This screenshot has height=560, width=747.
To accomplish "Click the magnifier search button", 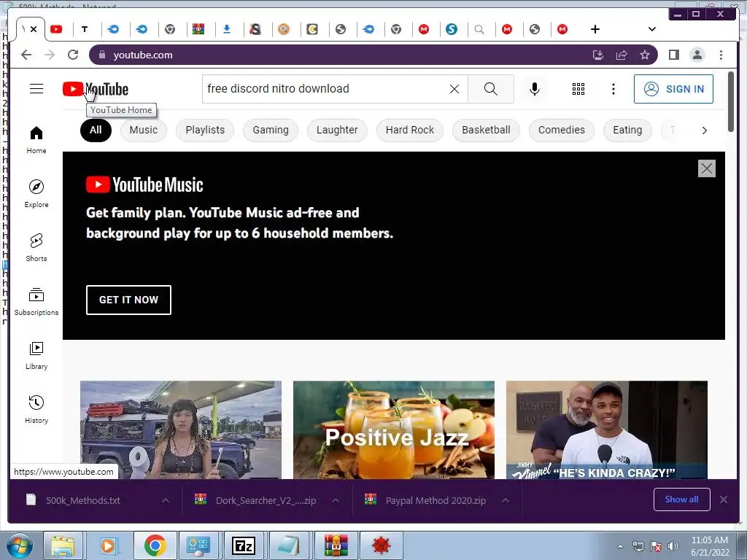I will pyautogui.click(x=491, y=88).
